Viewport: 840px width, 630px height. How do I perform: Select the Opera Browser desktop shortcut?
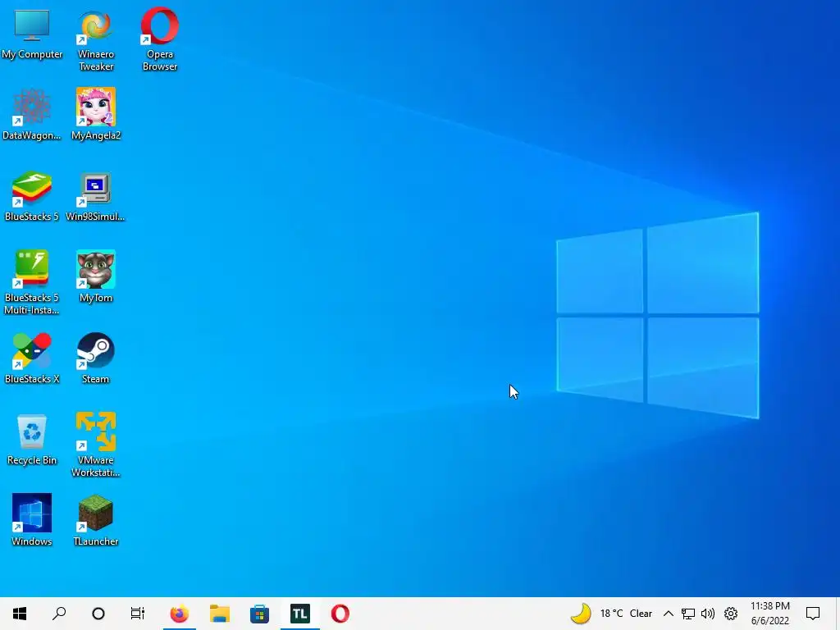click(160, 39)
